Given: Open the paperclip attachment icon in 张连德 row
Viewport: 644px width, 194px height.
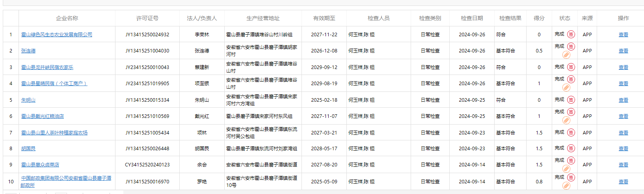Looking at the screenshot, I should tap(566, 55).
